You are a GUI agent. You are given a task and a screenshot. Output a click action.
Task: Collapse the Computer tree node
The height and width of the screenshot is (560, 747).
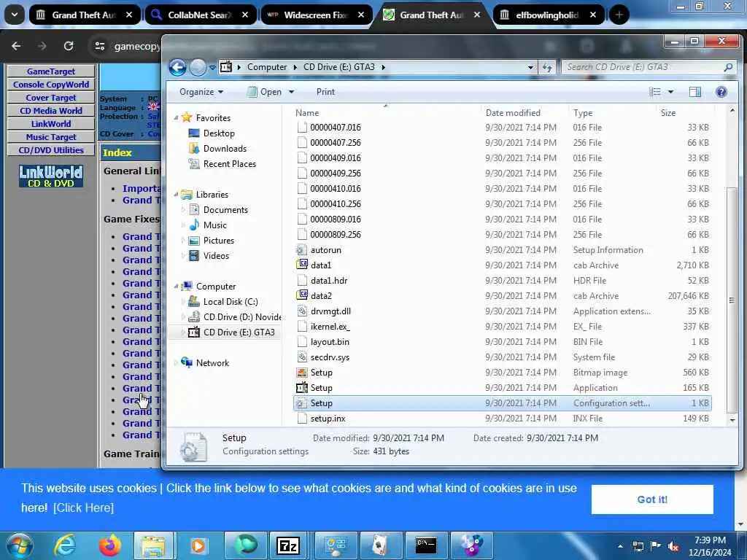(177, 286)
